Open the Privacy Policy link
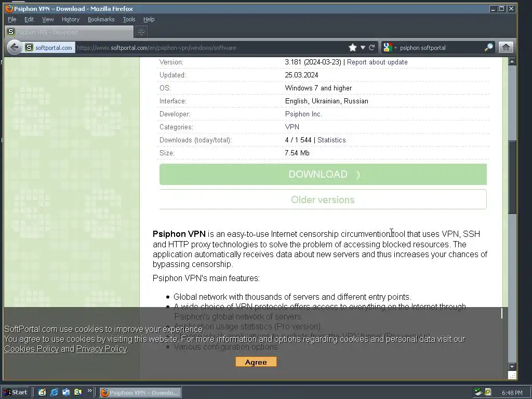The height and width of the screenshot is (399, 532). (x=101, y=349)
